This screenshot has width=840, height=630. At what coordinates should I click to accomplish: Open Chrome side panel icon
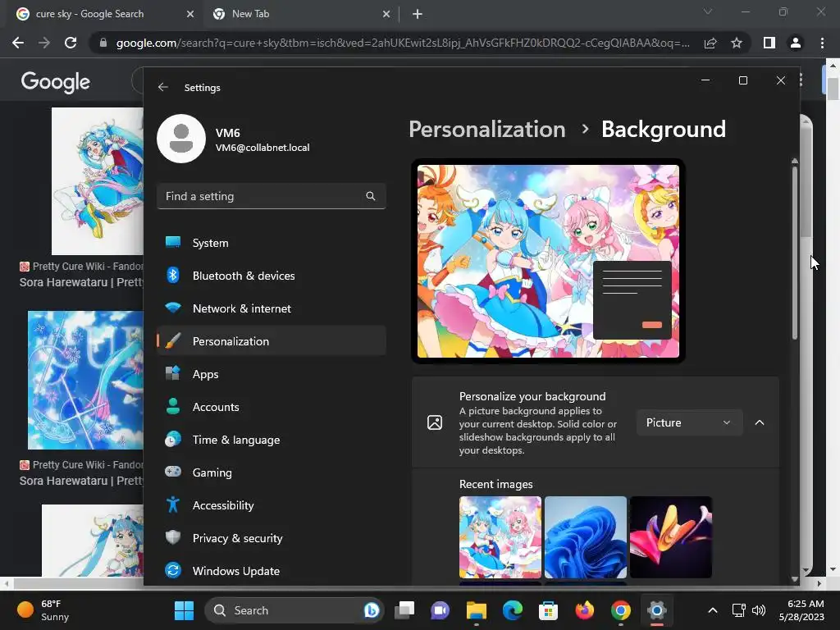769,43
